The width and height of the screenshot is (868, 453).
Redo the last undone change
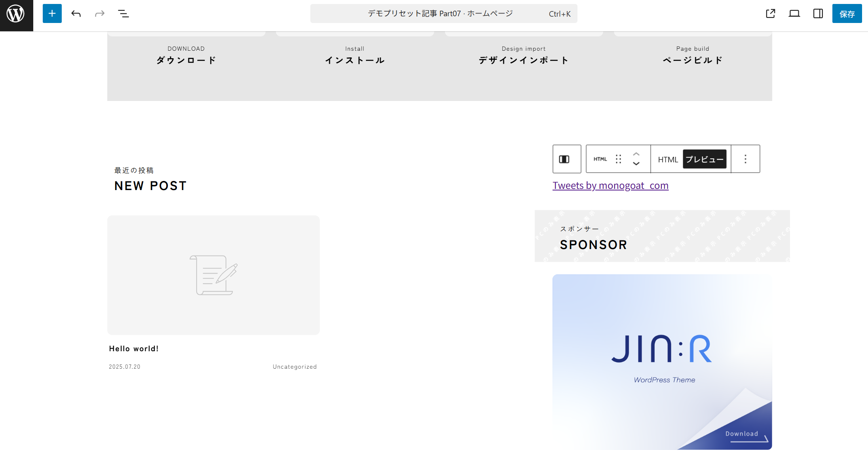[100, 13]
